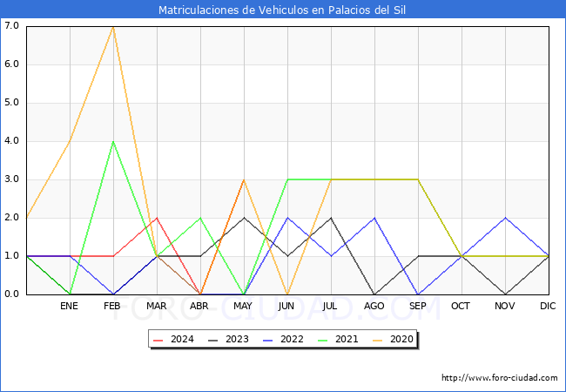Click the 2024 legend label
Viewport: 566px width, 392px height.
[x=182, y=340]
